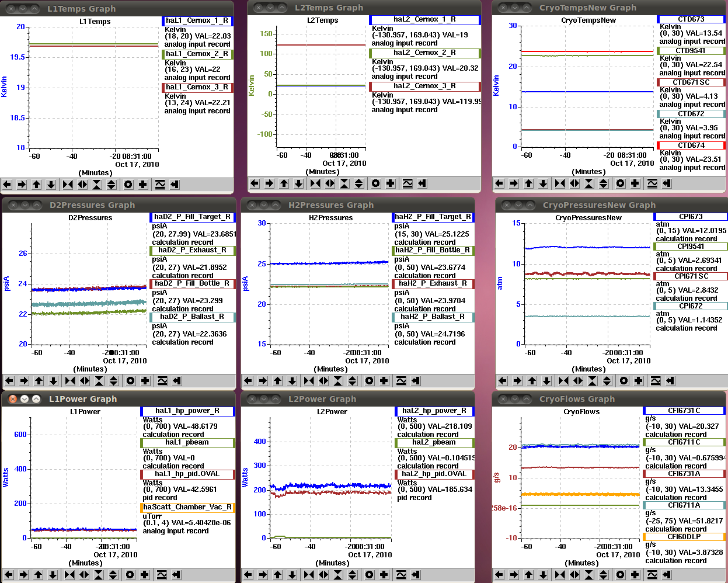Click the pan up arrow in D2Pressures Graph
Image resolution: width=728 pixels, height=583 pixels.
click(x=39, y=381)
